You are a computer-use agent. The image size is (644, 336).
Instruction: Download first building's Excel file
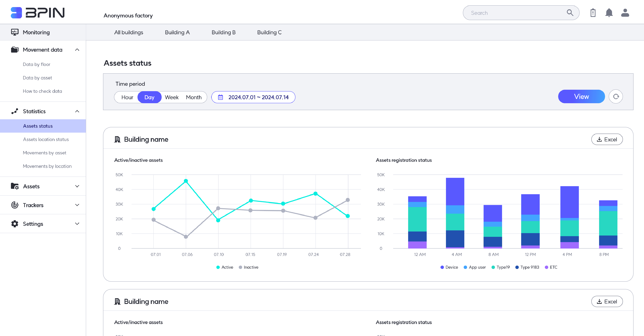pyautogui.click(x=607, y=139)
